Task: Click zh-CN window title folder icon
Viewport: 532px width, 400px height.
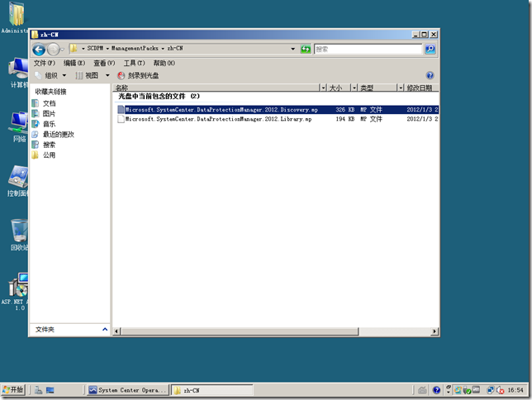Action: click(35, 35)
